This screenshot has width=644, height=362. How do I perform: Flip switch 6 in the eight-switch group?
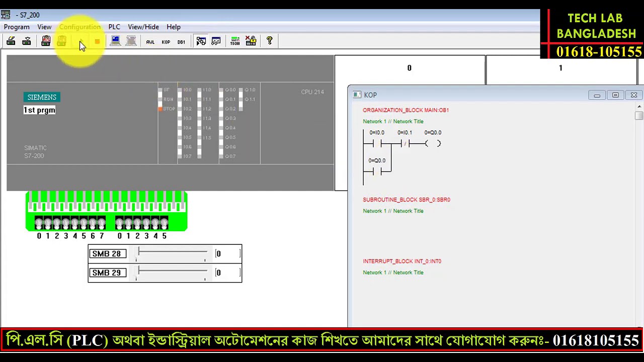coord(93,223)
